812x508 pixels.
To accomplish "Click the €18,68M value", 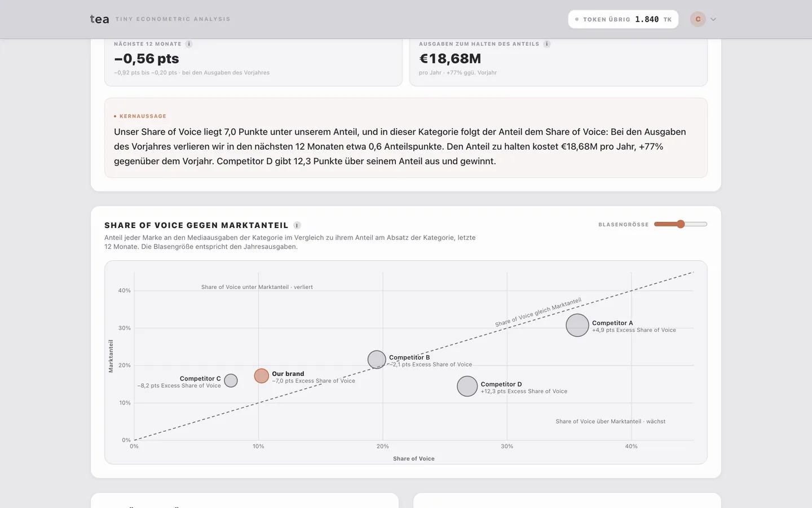I will (450, 59).
